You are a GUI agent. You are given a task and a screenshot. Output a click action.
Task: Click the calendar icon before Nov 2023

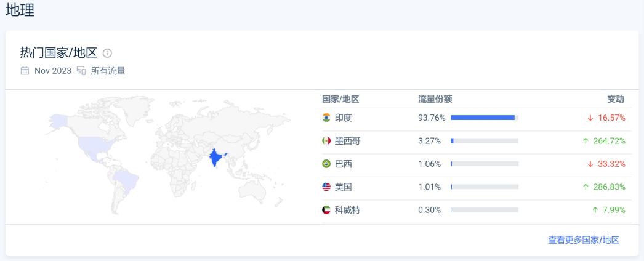pos(25,71)
